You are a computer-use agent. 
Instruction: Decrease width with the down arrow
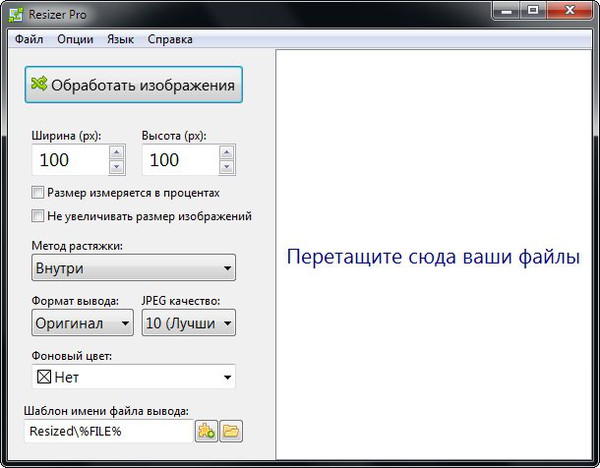point(116,167)
